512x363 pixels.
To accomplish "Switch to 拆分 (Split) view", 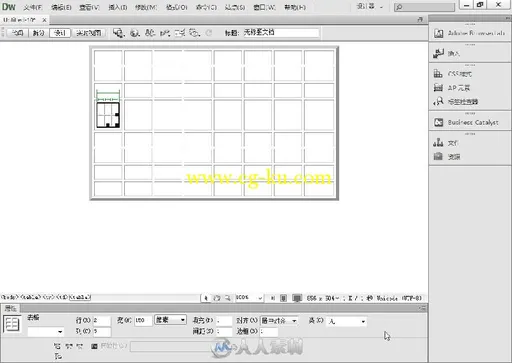I will pos(38,33).
